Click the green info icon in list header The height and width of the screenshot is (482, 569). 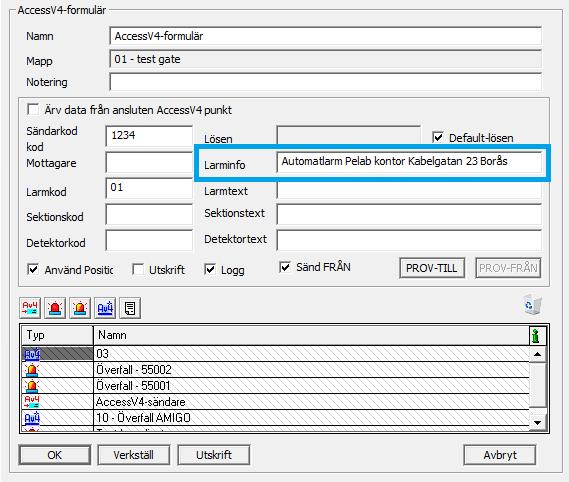[536, 335]
